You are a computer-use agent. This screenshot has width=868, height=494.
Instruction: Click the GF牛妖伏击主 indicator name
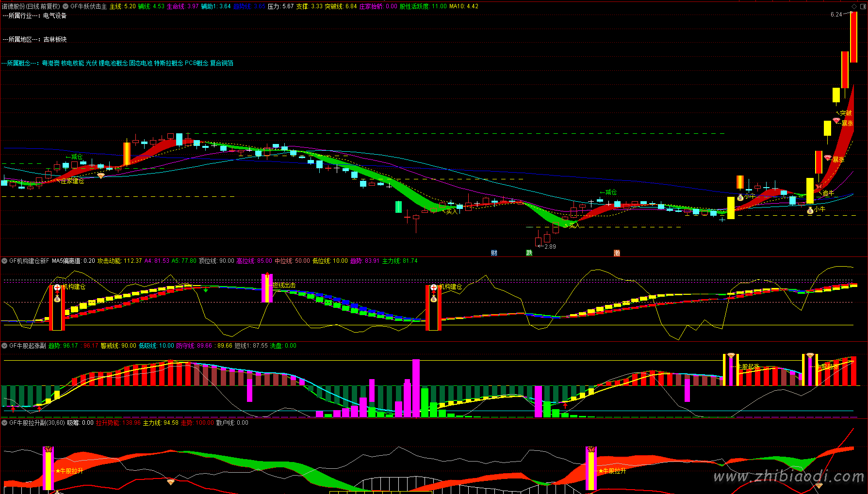pos(89,6)
